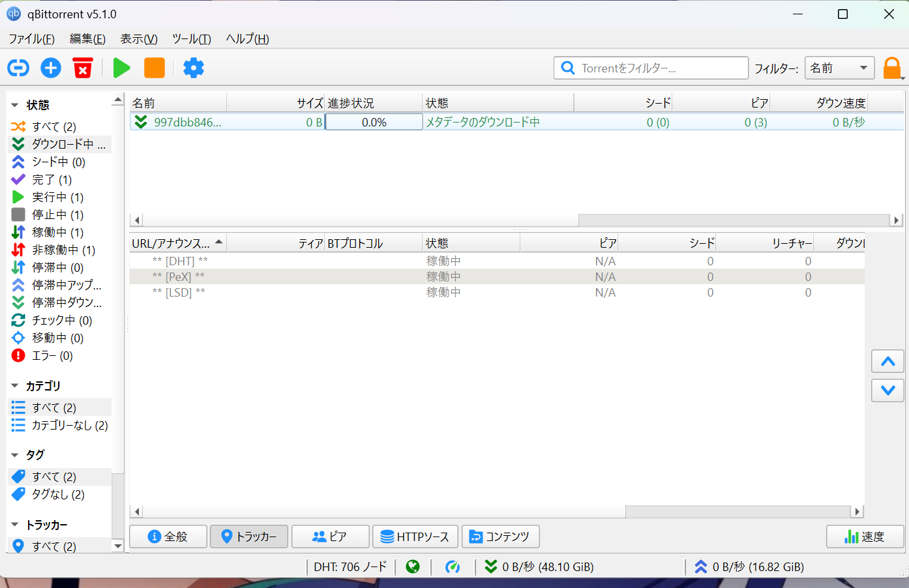This screenshot has width=909, height=588.
Task: Switch to the ピア tab
Action: 330,537
